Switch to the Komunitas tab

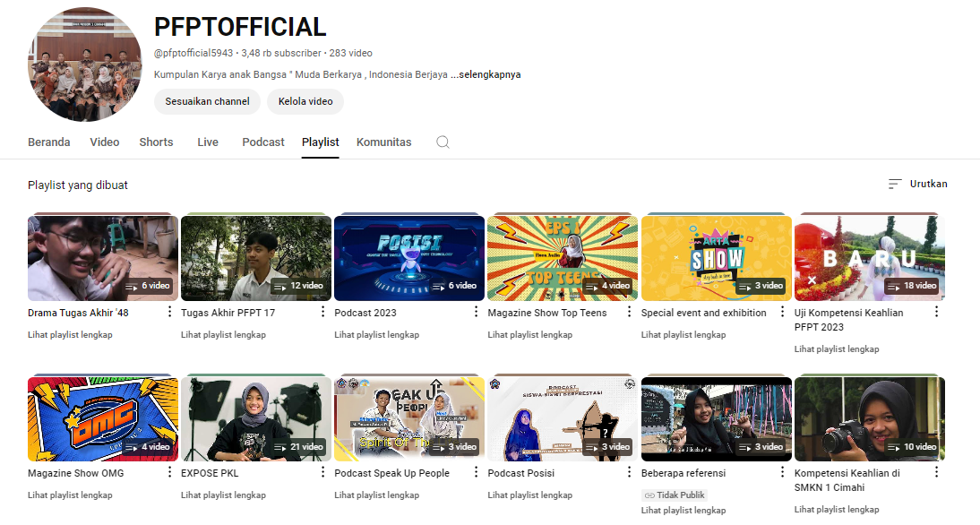[x=383, y=142]
